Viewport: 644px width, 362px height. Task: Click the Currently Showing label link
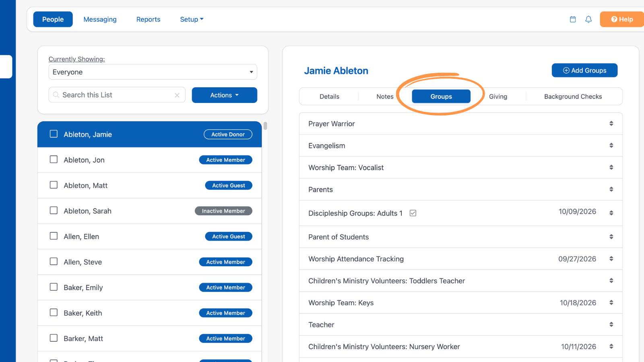click(x=76, y=59)
